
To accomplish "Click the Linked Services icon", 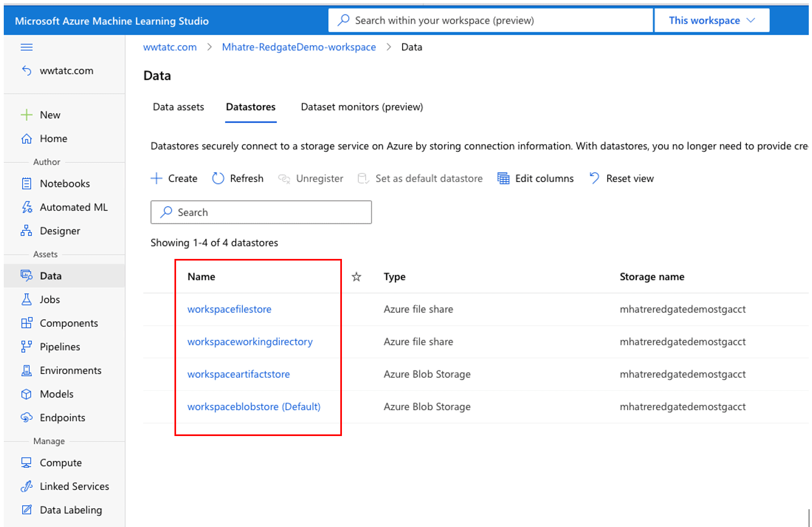I will pyautogui.click(x=26, y=486).
